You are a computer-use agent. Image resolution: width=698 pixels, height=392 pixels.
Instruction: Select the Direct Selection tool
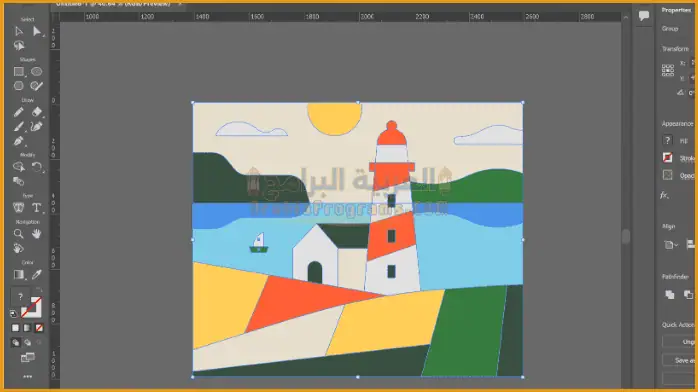(x=37, y=31)
